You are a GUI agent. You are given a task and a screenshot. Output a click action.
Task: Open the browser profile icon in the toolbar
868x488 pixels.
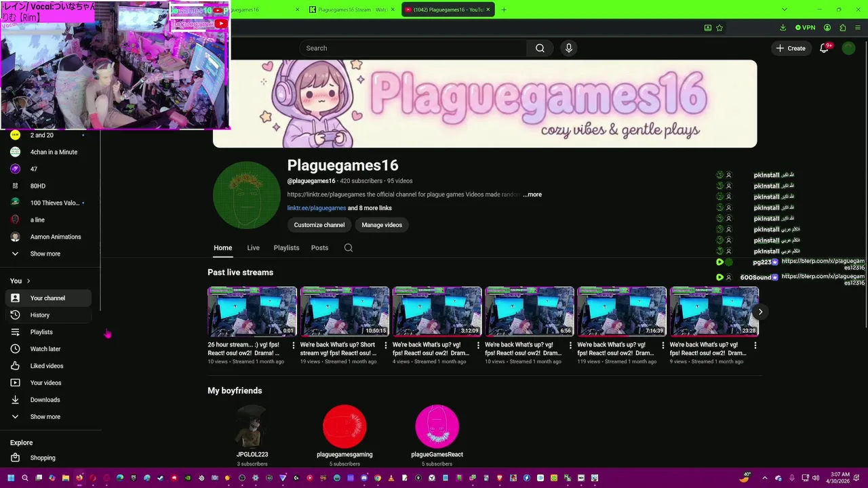click(827, 28)
